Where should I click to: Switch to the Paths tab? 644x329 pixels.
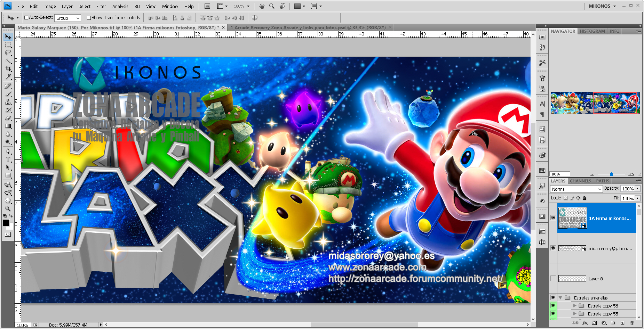603,181
